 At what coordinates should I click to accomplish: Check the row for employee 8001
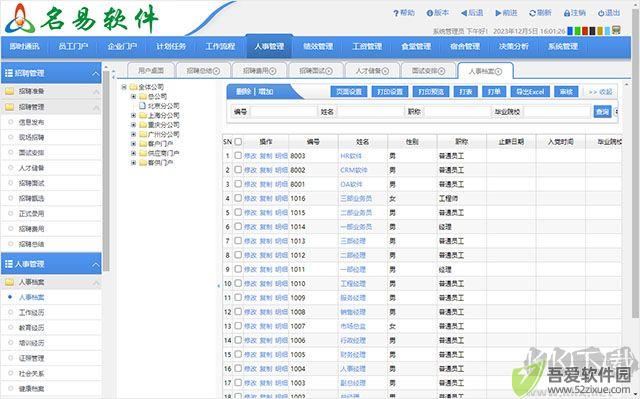pyautogui.click(x=238, y=184)
